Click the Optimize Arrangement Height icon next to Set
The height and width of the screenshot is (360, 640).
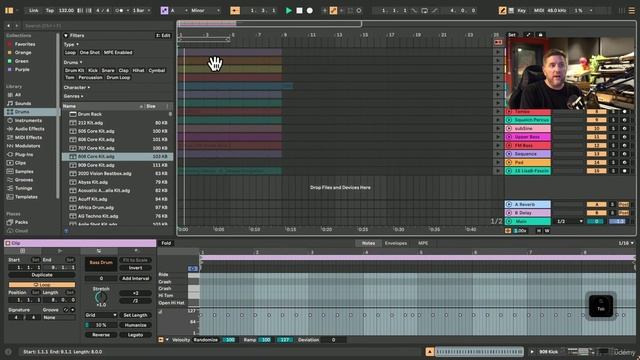[x=528, y=35]
